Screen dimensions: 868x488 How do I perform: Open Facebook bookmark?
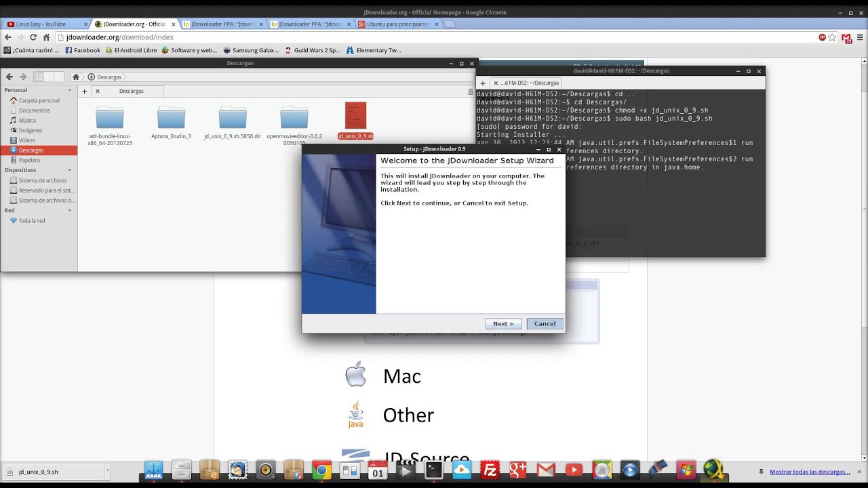pos(83,50)
